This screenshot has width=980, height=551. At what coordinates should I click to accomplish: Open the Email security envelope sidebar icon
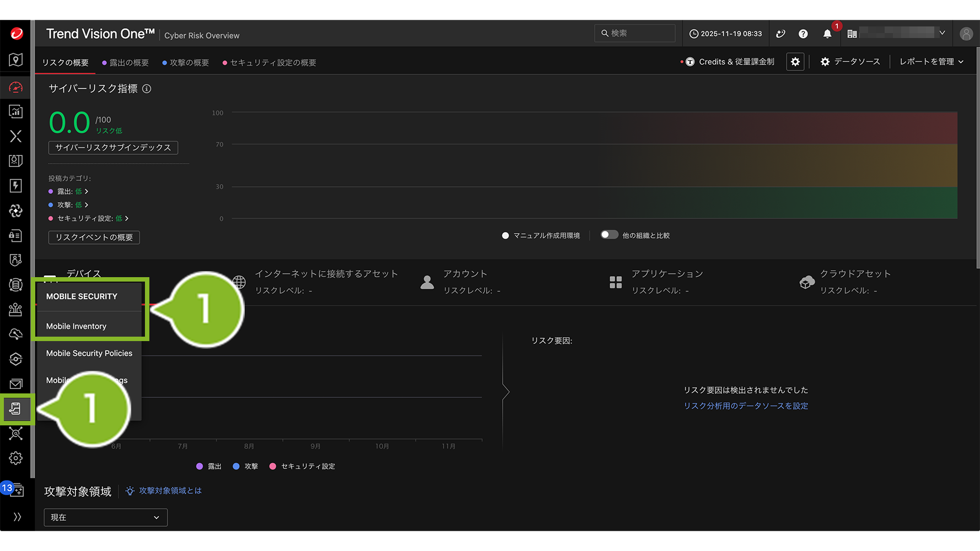point(16,384)
